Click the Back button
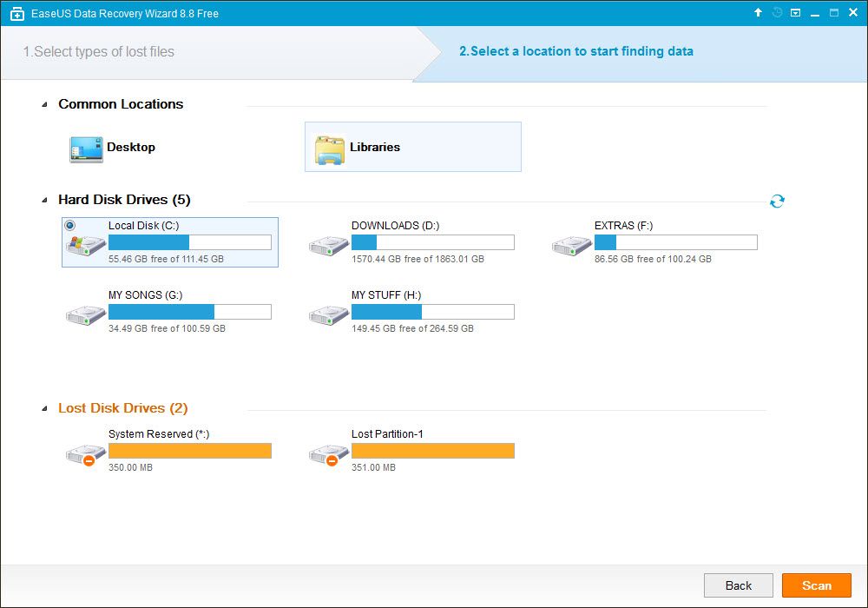This screenshot has height=608, width=868. (739, 585)
